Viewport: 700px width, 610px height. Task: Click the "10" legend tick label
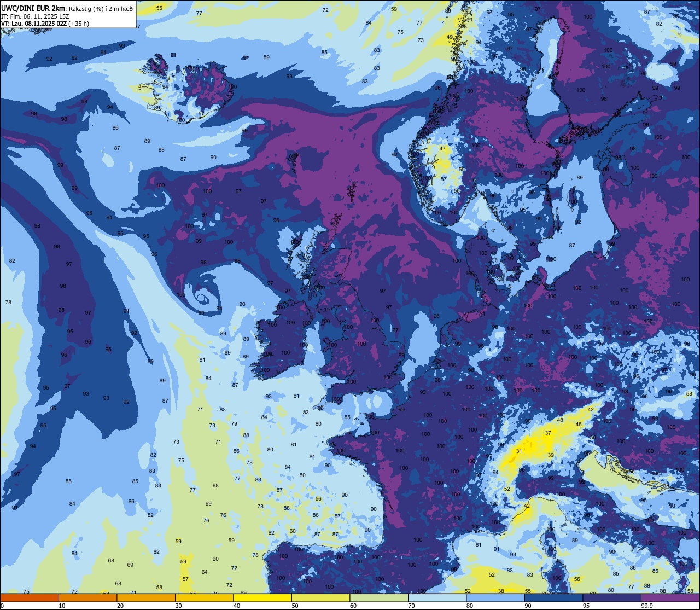(62, 606)
